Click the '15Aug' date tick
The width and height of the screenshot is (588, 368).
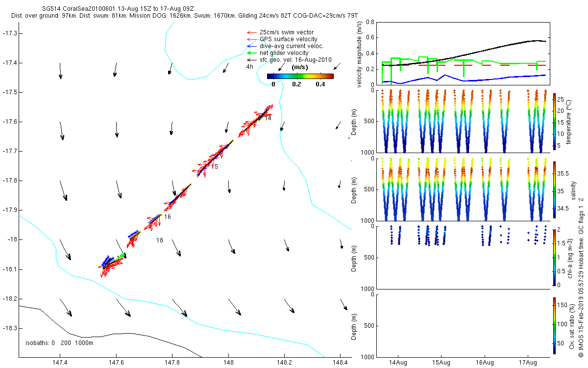point(441,363)
